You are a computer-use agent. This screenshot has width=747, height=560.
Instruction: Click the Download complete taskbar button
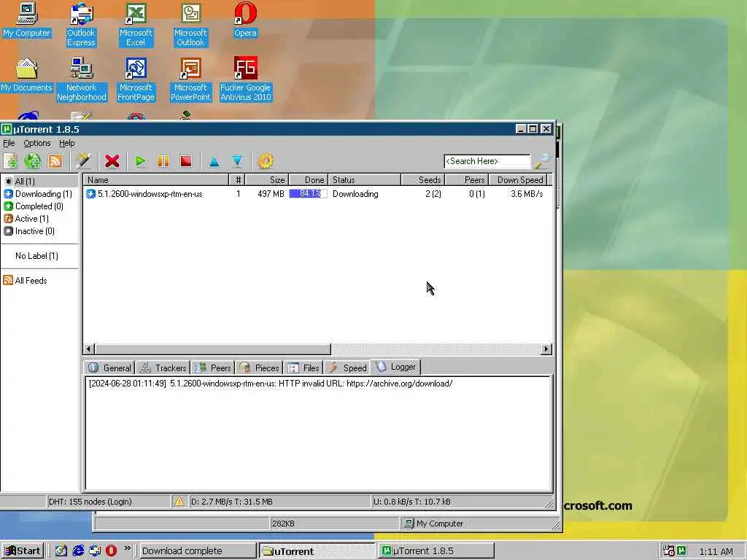197,551
